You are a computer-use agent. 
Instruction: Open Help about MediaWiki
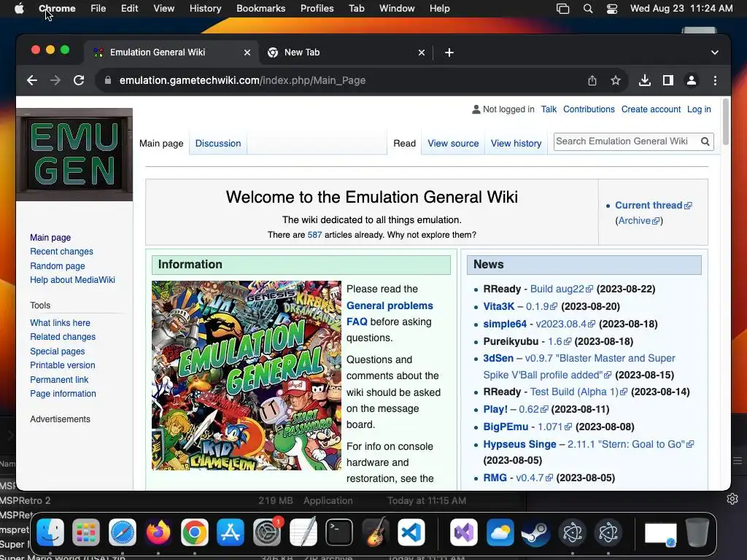click(x=72, y=280)
